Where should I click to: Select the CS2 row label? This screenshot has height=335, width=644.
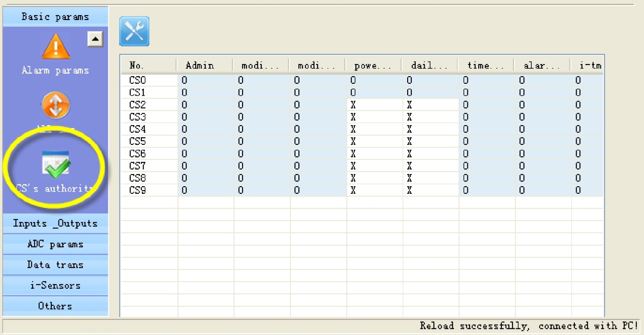(138, 105)
